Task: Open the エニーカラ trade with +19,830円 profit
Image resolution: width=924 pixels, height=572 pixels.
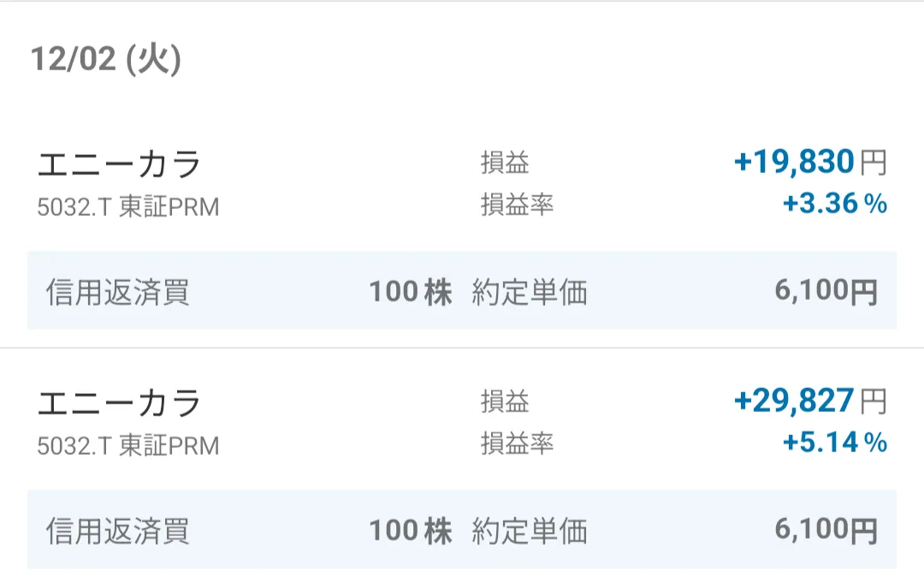Action: click(120, 164)
